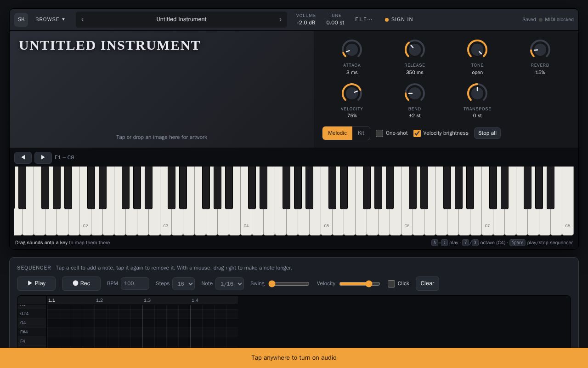Clear the sequencer pattern

[x=427, y=283]
